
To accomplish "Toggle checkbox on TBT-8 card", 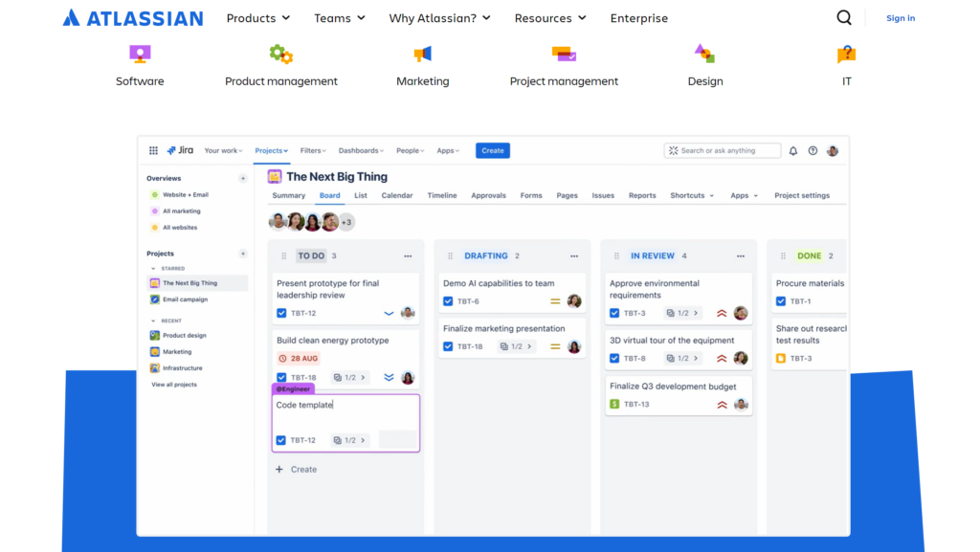I will pyautogui.click(x=614, y=359).
